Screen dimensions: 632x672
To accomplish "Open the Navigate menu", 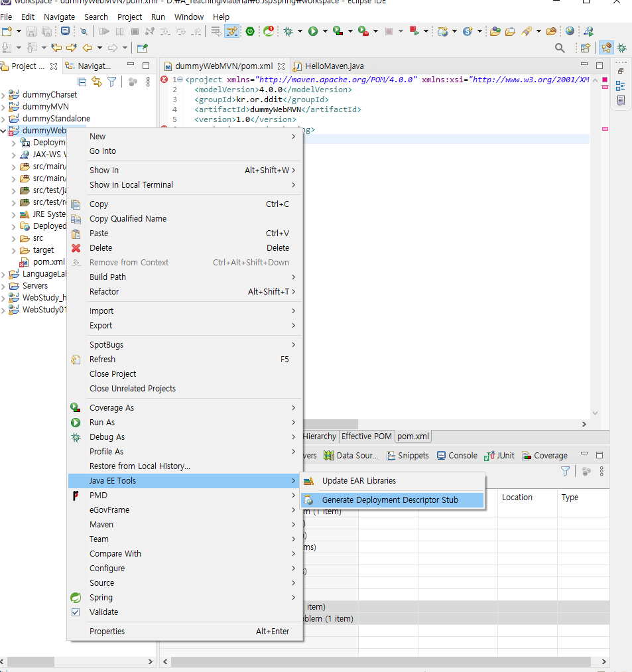I will point(59,17).
